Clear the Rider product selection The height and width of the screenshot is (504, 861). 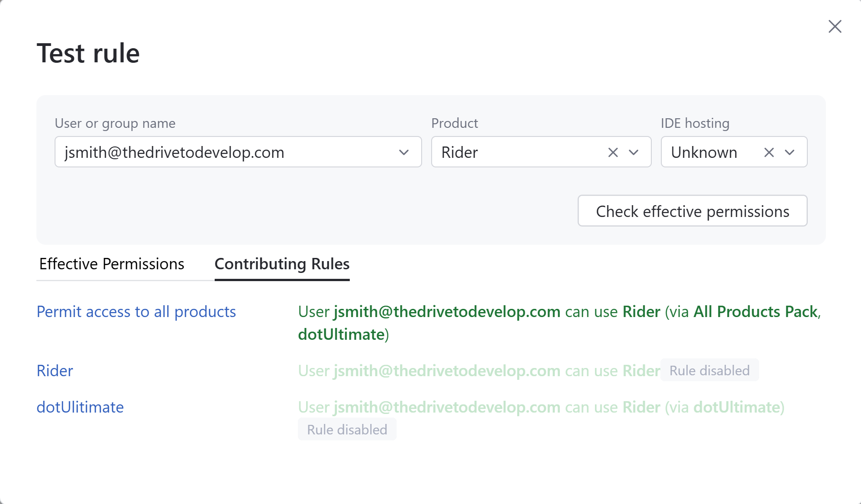tap(613, 152)
